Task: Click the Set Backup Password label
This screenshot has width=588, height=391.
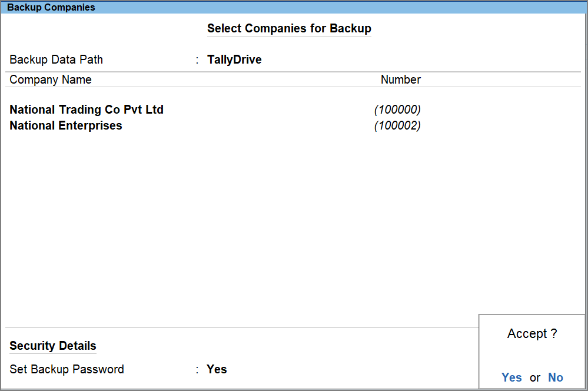Action: (x=67, y=369)
